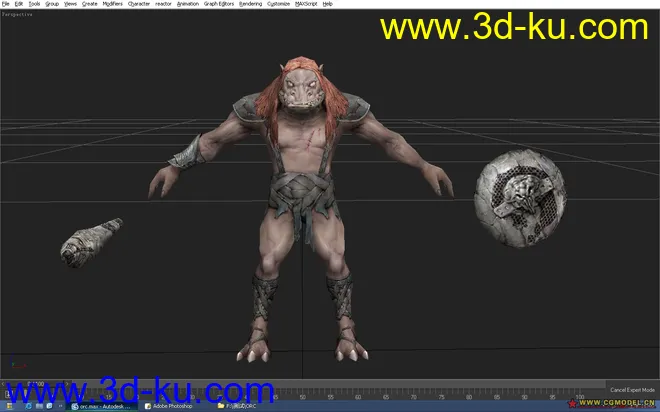Jump to frame 60 on the track bar
The image size is (660, 412).
(x=358, y=396)
